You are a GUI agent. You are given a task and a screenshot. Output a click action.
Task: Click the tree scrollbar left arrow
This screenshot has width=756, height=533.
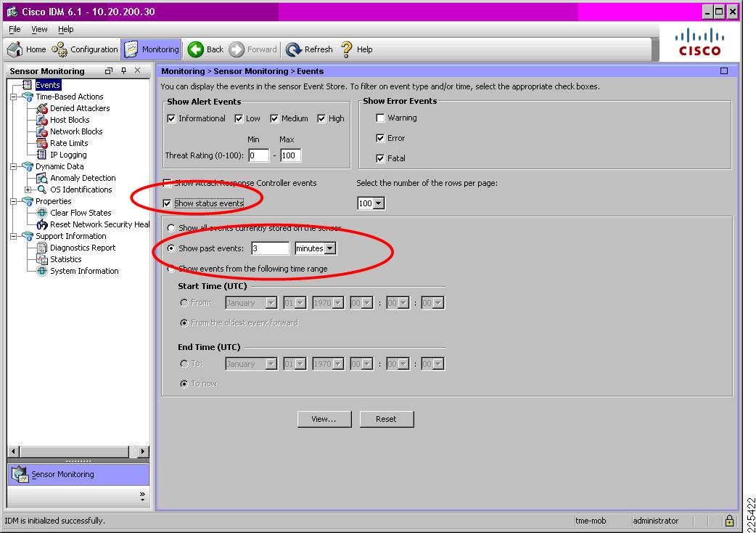tap(14, 452)
